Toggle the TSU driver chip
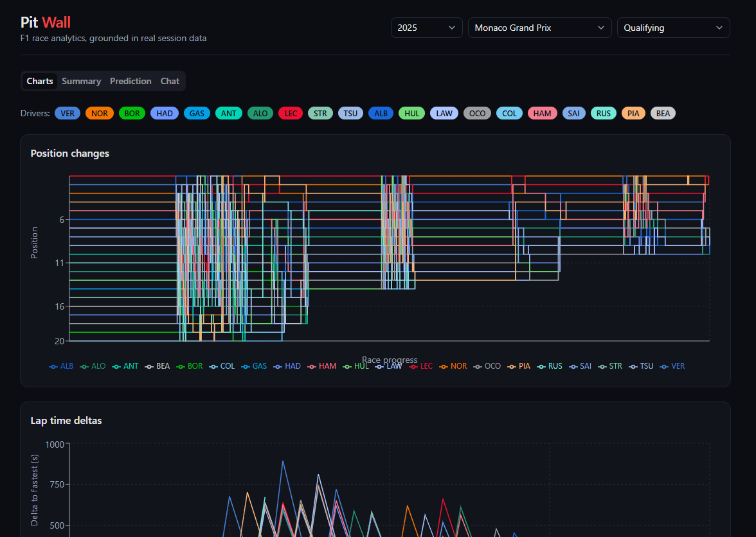Viewport: 756px width, 537px height. click(x=350, y=113)
